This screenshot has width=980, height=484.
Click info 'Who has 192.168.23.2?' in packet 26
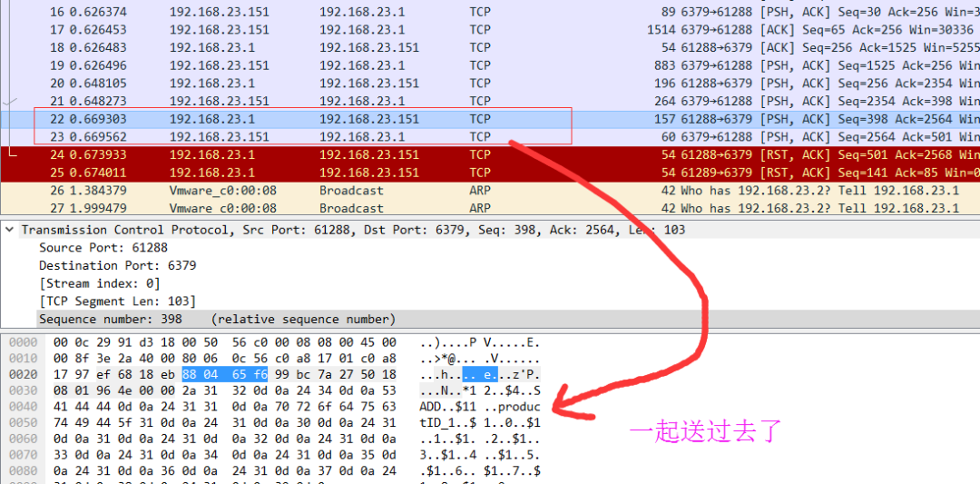pyautogui.click(x=757, y=190)
